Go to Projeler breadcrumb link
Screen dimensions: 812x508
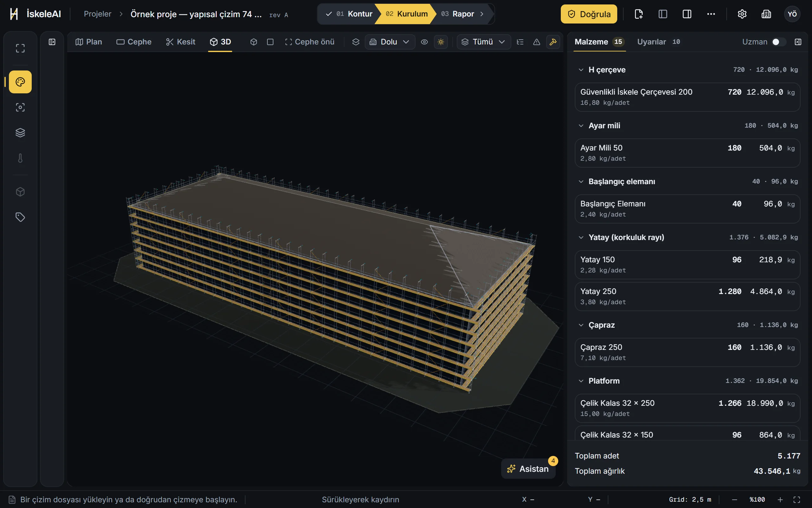(98, 14)
